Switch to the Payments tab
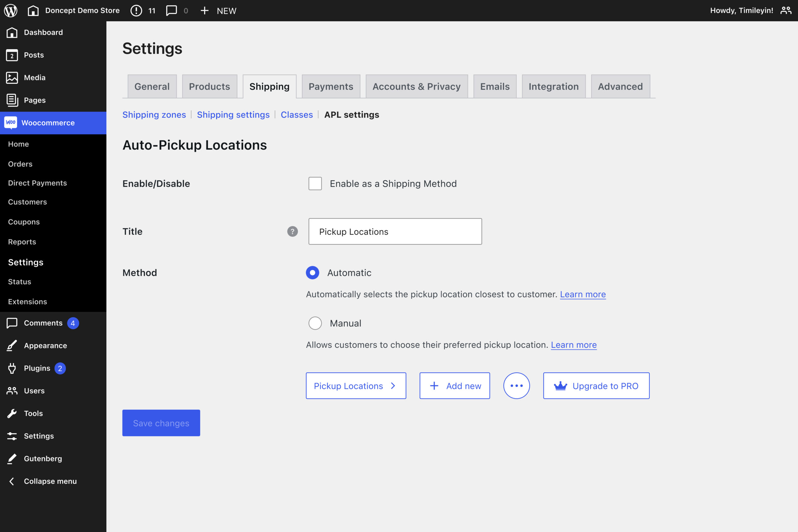 click(x=331, y=87)
